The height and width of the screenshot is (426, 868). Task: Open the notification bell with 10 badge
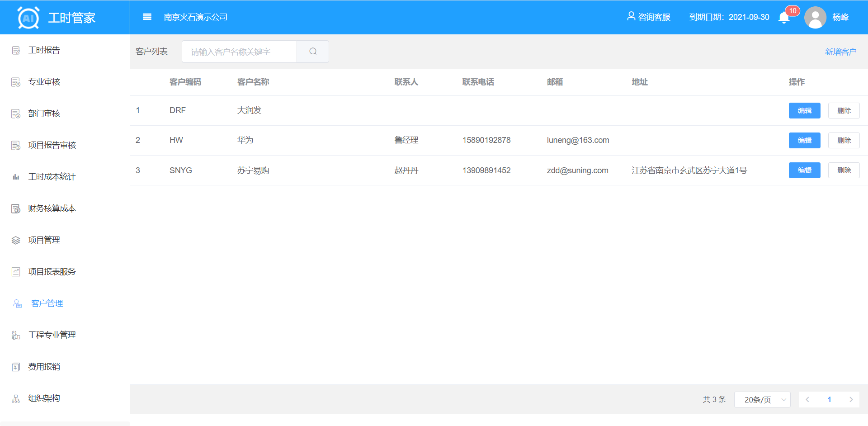784,18
